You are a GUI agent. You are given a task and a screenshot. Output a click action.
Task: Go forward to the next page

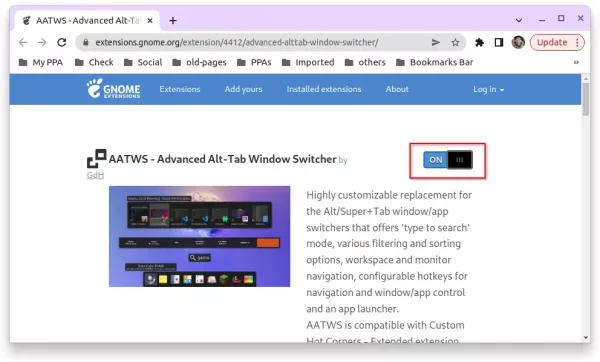click(x=42, y=42)
